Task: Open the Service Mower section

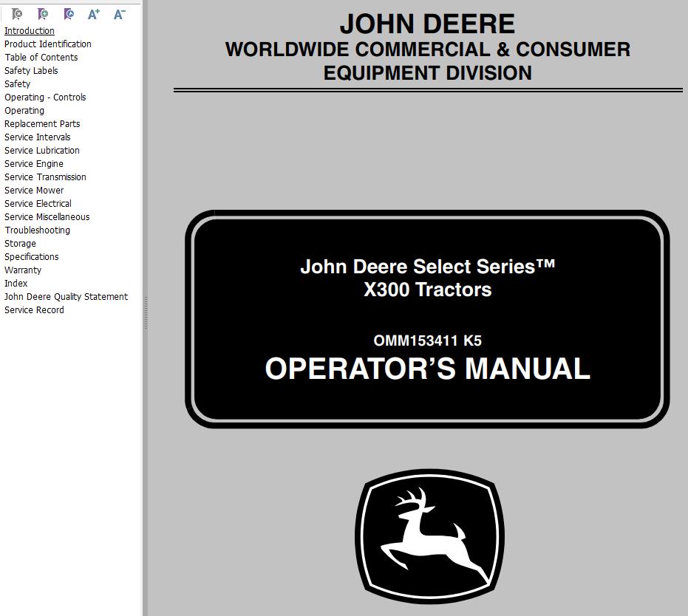Action: (x=33, y=190)
